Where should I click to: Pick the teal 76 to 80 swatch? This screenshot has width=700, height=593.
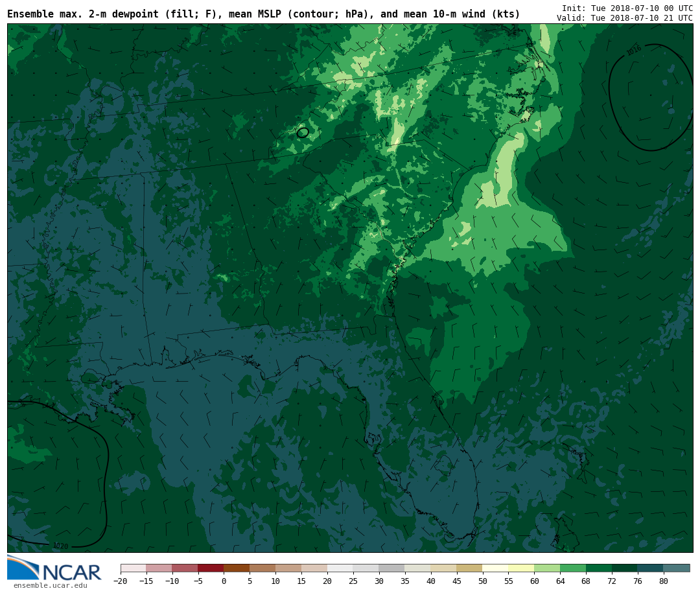650,568
